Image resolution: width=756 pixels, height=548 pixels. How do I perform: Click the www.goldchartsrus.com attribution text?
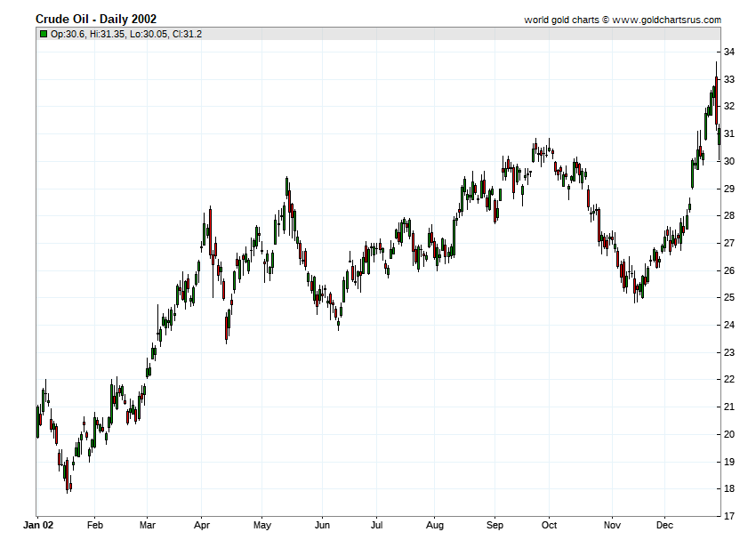click(x=667, y=20)
